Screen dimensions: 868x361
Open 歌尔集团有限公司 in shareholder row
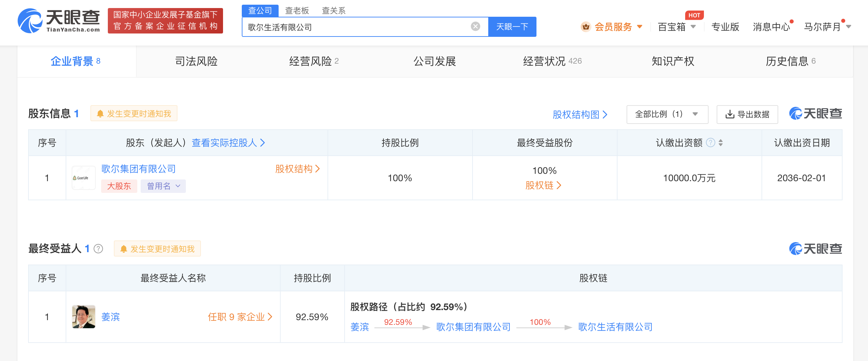click(139, 169)
